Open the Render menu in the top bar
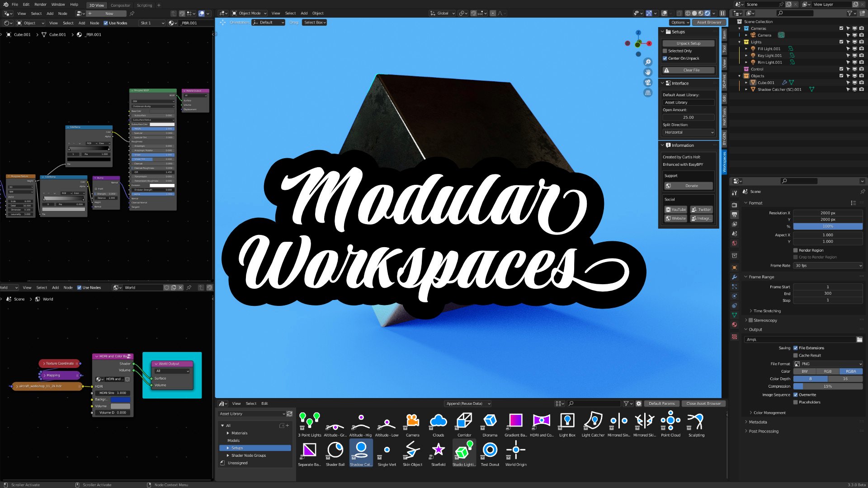Viewport: 868px width, 488px height. pyautogui.click(x=40, y=5)
